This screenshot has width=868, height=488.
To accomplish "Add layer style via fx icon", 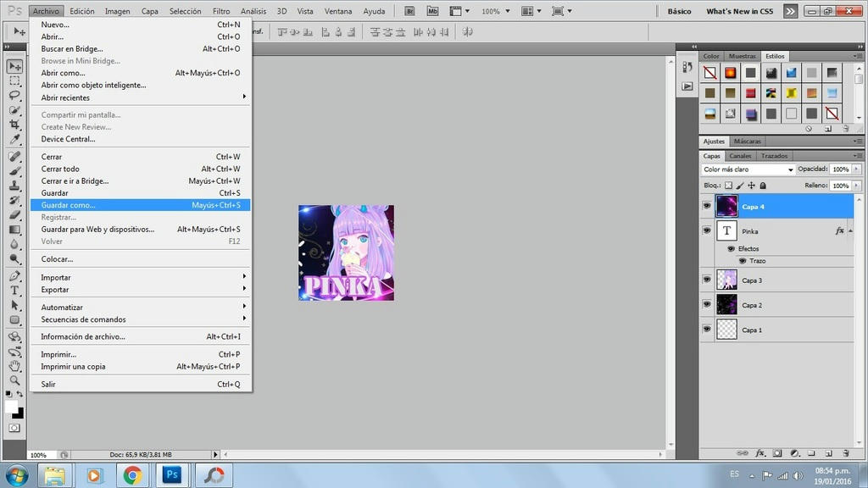I will click(x=760, y=453).
